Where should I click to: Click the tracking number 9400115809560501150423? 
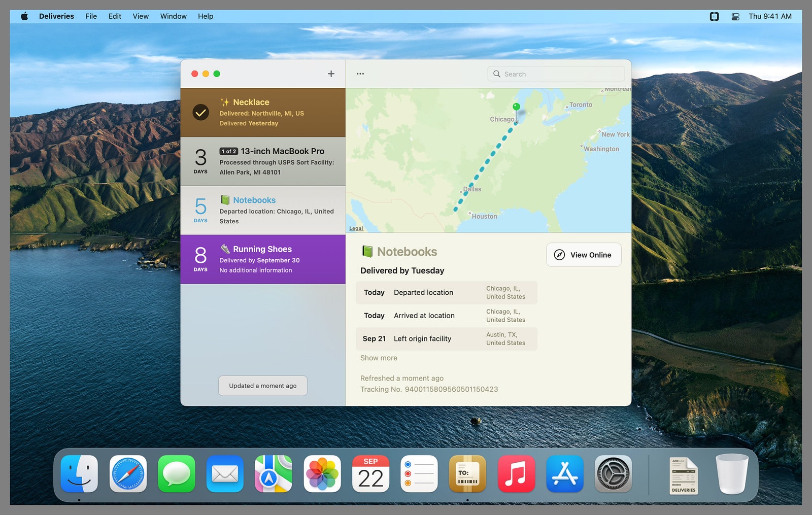click(451, 389)
